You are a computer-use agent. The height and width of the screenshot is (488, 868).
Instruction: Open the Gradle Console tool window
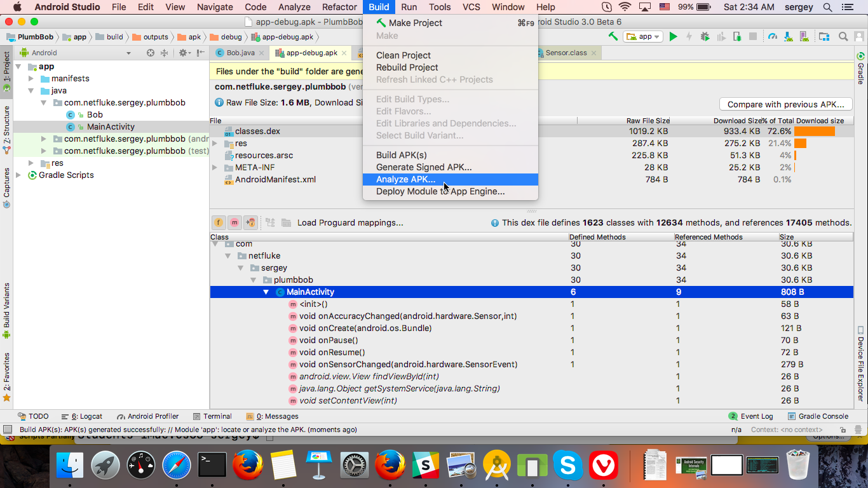[x=818, y=416]
